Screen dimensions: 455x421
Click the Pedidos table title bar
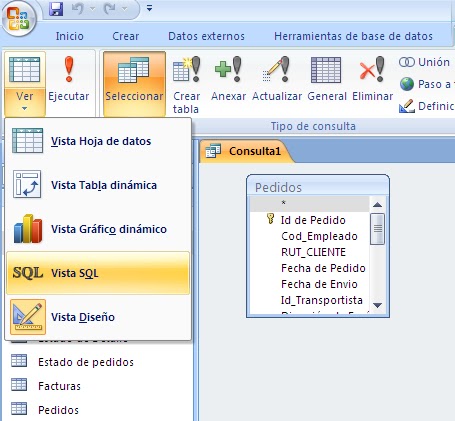[318, 187]
